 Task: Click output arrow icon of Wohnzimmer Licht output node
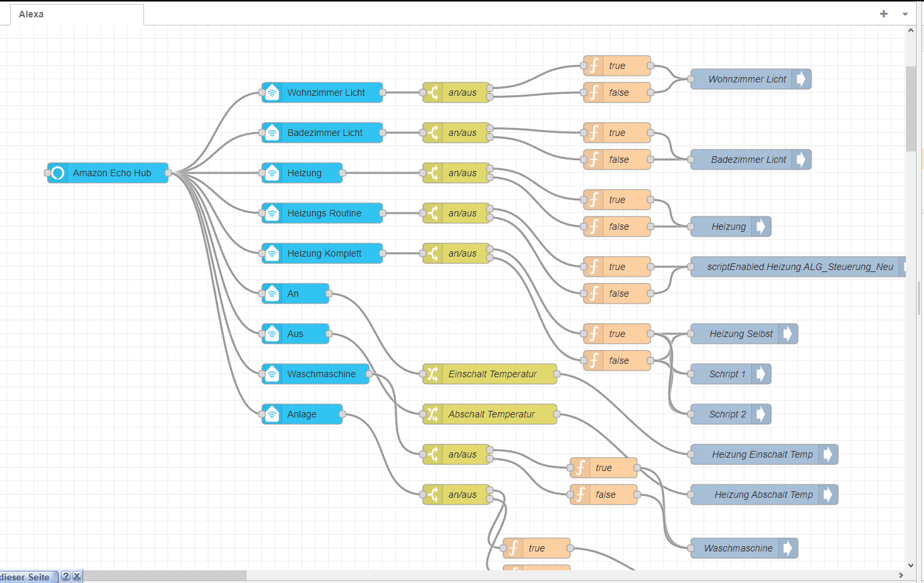tap(801, 79)
